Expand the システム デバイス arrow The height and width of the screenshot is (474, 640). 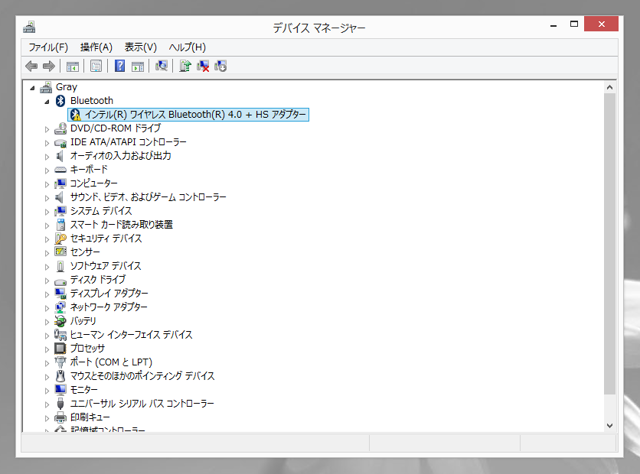tap(47, 211)
